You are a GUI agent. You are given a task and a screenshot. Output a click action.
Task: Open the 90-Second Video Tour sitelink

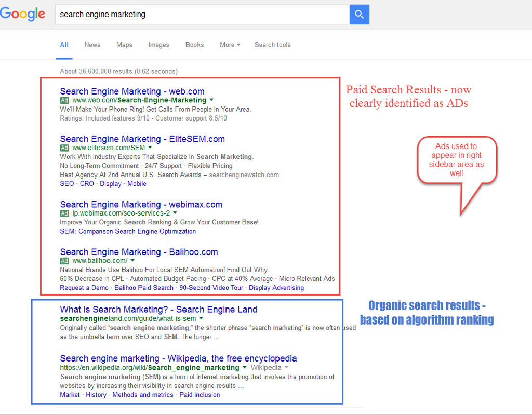[211, 288]
